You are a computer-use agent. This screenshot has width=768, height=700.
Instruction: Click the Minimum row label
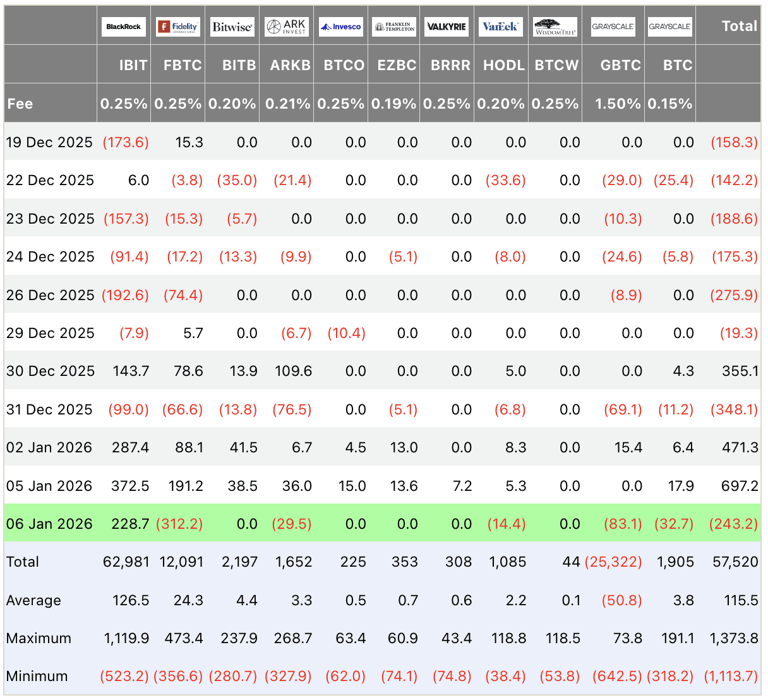[x=37, y=676]
